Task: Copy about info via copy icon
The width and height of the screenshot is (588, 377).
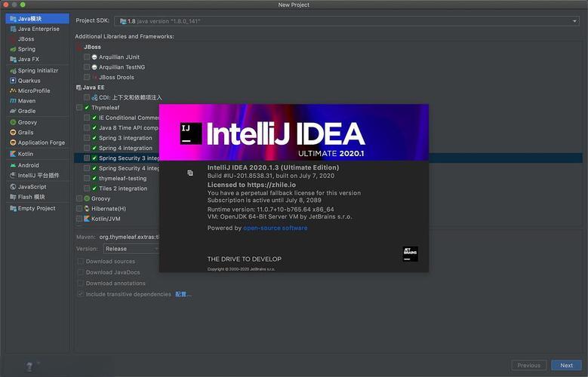Action: [190, 173]
